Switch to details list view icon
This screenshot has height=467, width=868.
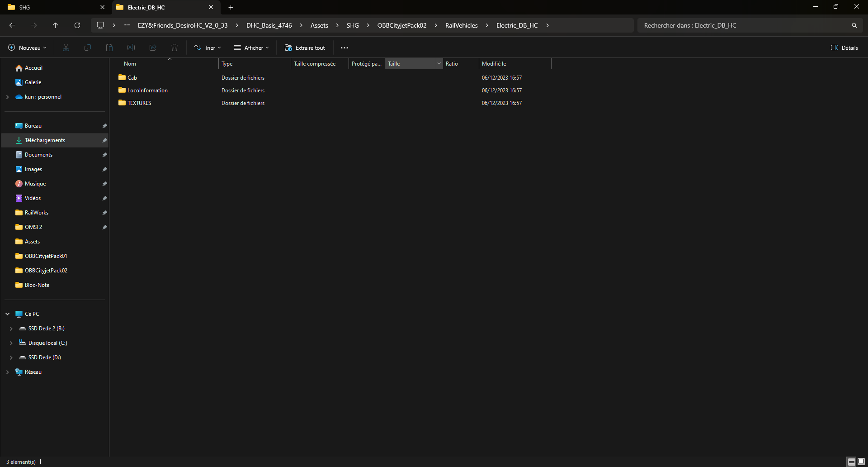(x=852, y=462)
